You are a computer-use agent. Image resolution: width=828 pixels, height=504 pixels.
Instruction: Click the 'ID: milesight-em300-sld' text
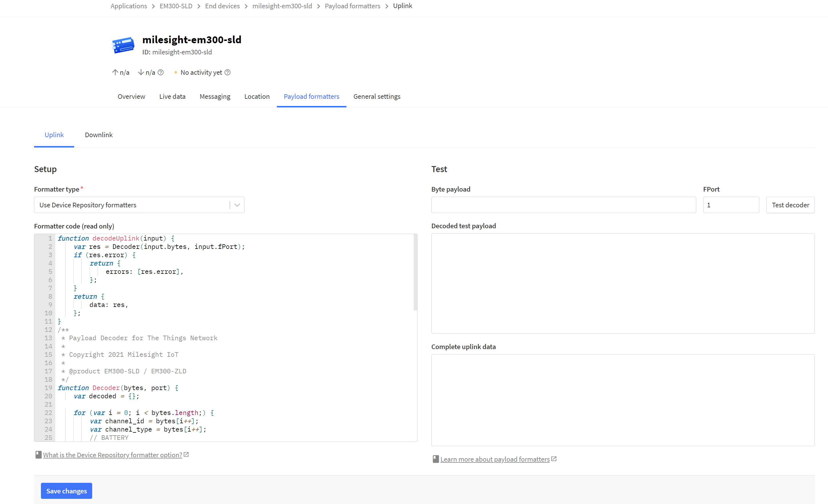177,52
